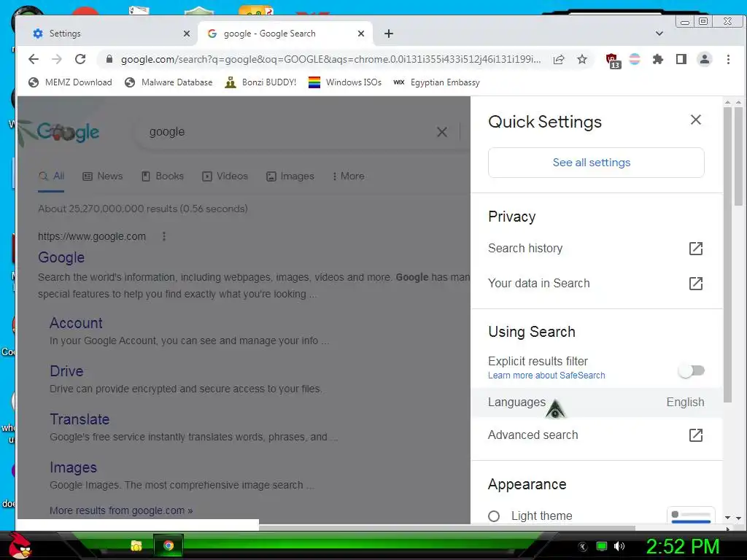
Task: Open Advanced search external link icon
Action: (x=695, y=435)
